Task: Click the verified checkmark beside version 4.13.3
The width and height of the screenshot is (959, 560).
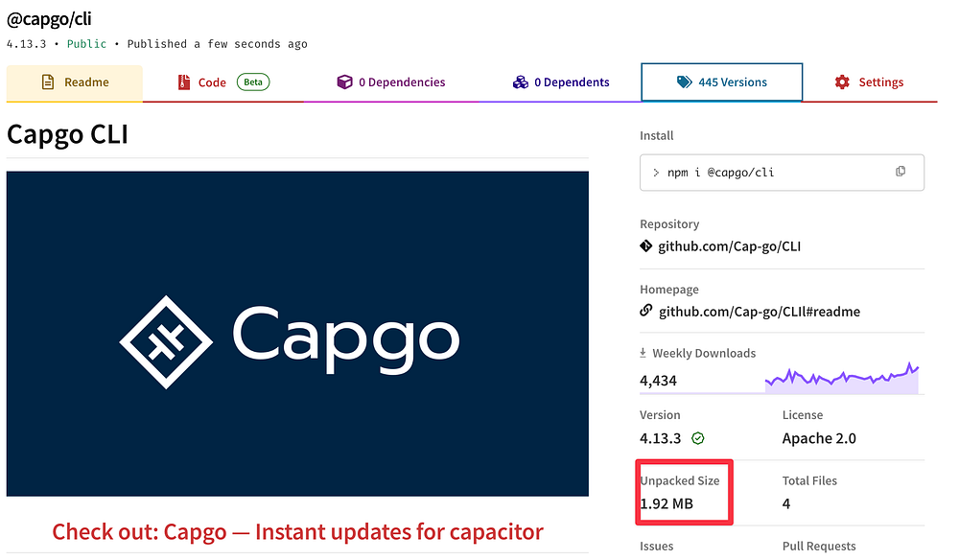Action: coord(698,438)
